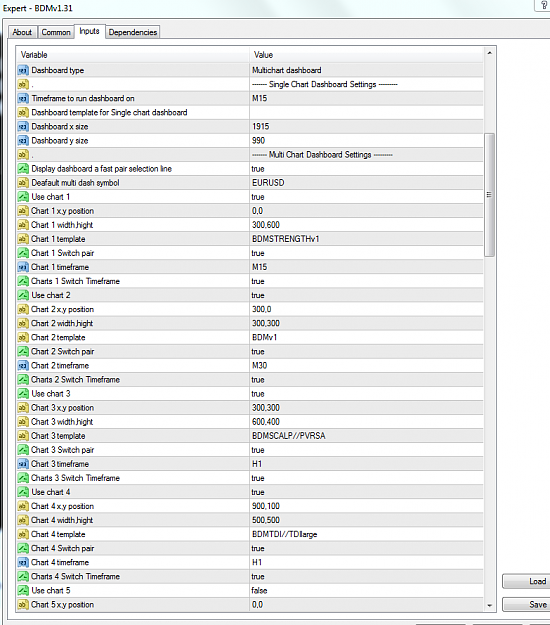
Task: Click the boolean icon beside Use chart 2
Action: (23, 295)
